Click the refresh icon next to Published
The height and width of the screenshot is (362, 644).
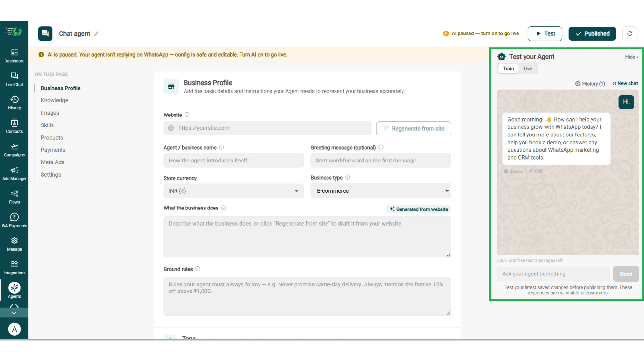(x=630, y=33)
